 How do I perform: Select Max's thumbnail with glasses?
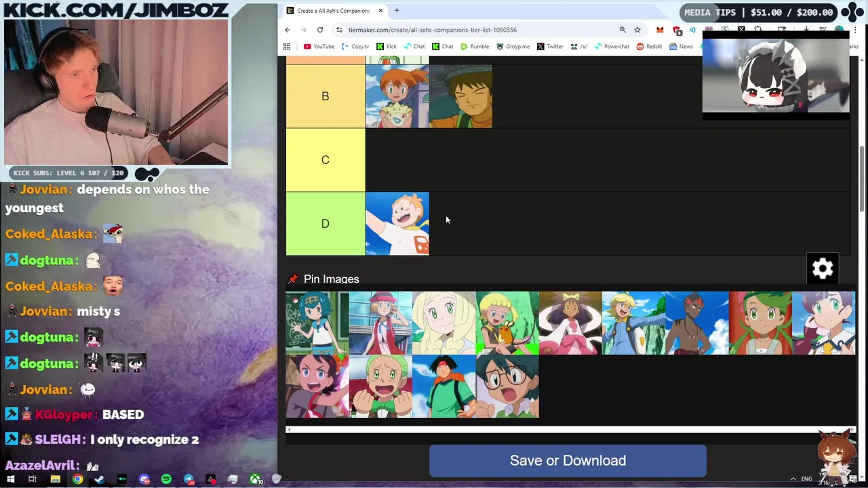point(507,386)
